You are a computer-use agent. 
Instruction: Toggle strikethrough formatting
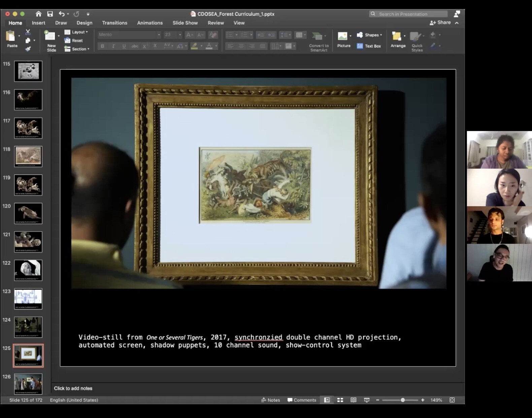click(135, 46)
